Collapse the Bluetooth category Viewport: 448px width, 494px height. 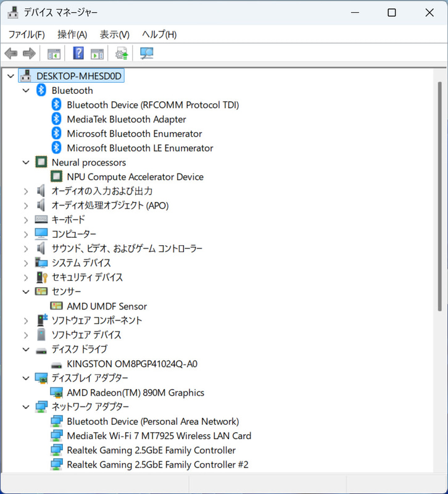[26, 90]
